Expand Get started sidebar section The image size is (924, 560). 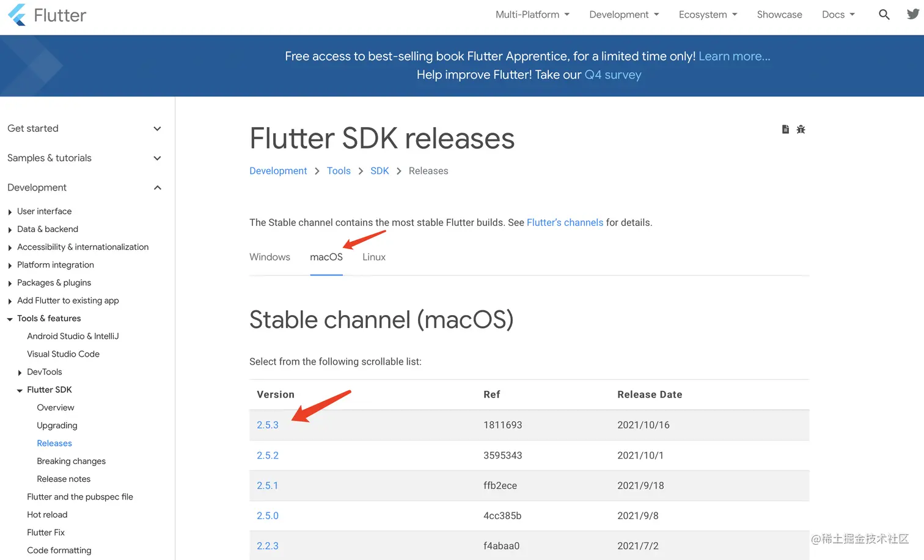click(84, 128)
